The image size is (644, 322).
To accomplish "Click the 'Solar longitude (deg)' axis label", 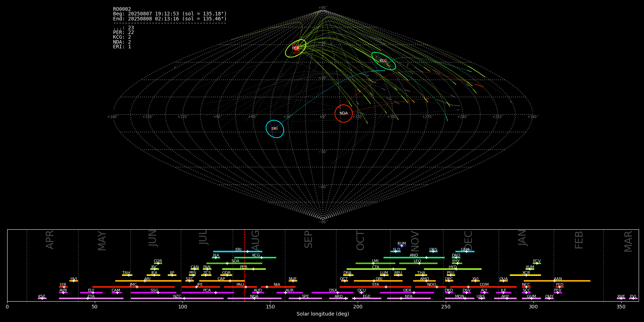I will click(323, 314).
